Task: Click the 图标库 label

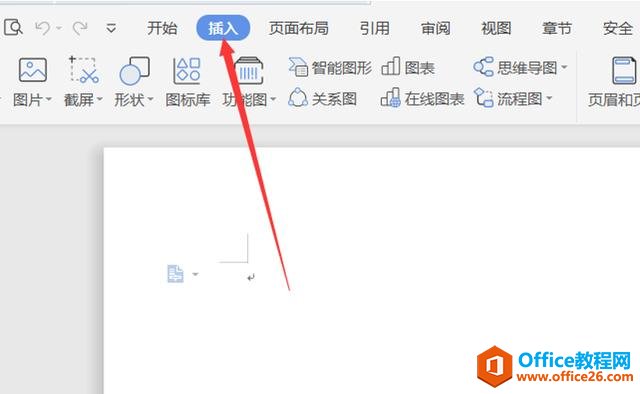Action: (x=188, y=100)
